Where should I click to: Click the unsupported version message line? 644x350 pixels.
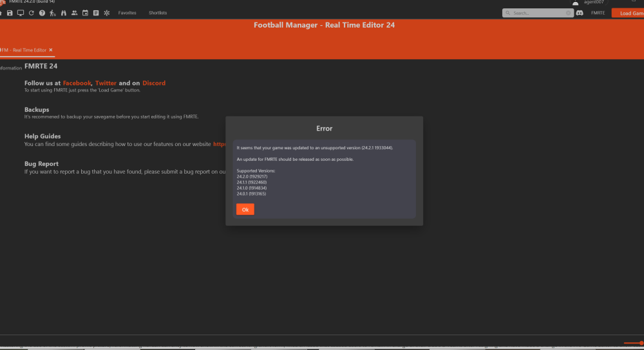(x=315, y=148)
